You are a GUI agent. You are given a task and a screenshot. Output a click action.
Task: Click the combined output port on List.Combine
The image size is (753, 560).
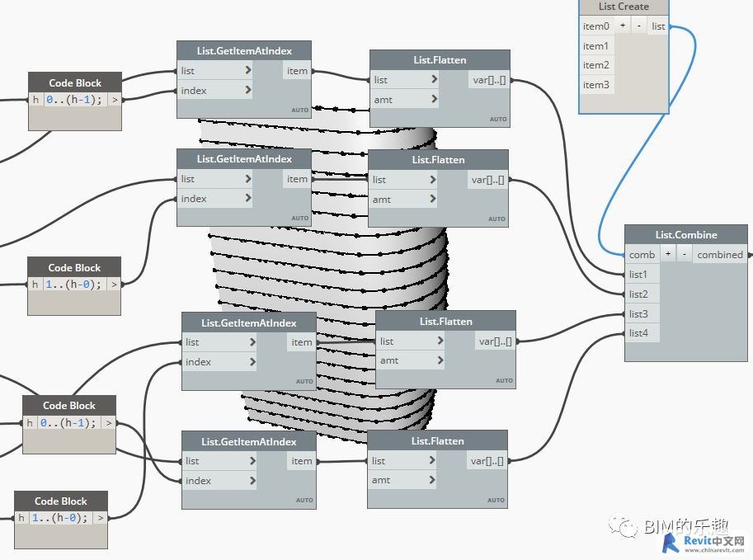[x=720, y=255]
